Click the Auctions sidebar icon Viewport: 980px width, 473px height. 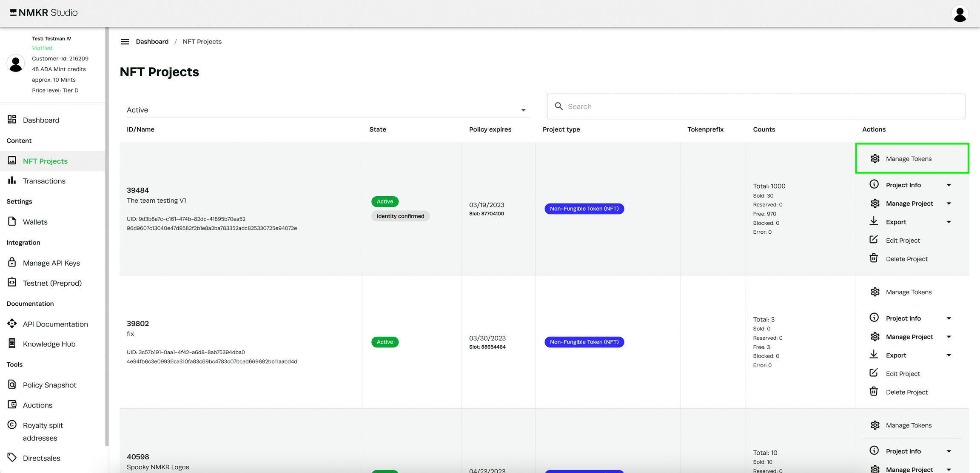point(12,404)
